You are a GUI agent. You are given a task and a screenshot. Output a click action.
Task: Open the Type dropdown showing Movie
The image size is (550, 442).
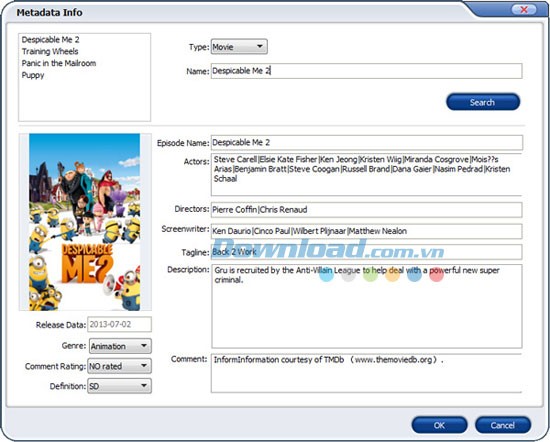coord(239,47)
